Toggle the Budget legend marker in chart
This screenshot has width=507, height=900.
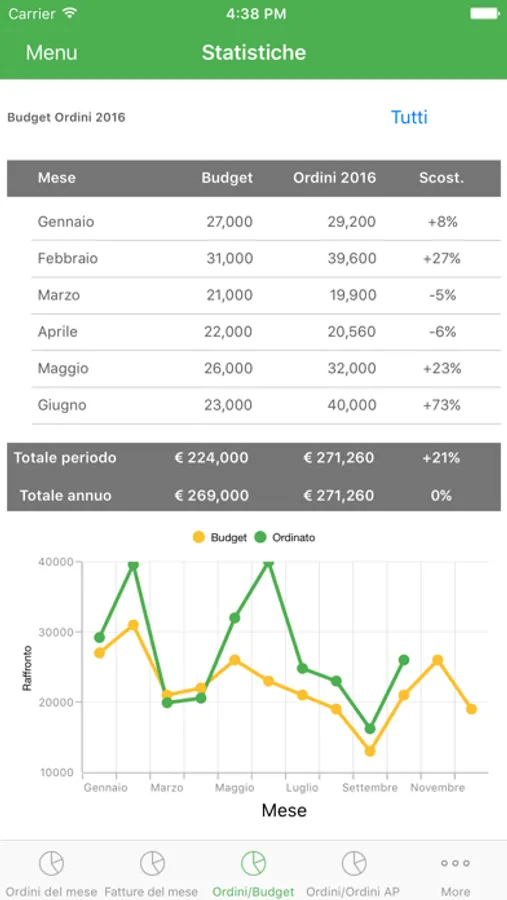(199, 538)
